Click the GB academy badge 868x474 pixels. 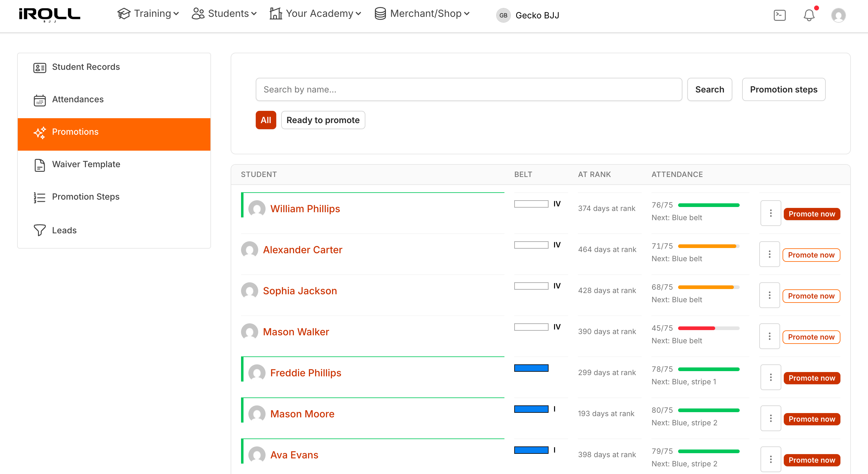[x=503, y=15]
